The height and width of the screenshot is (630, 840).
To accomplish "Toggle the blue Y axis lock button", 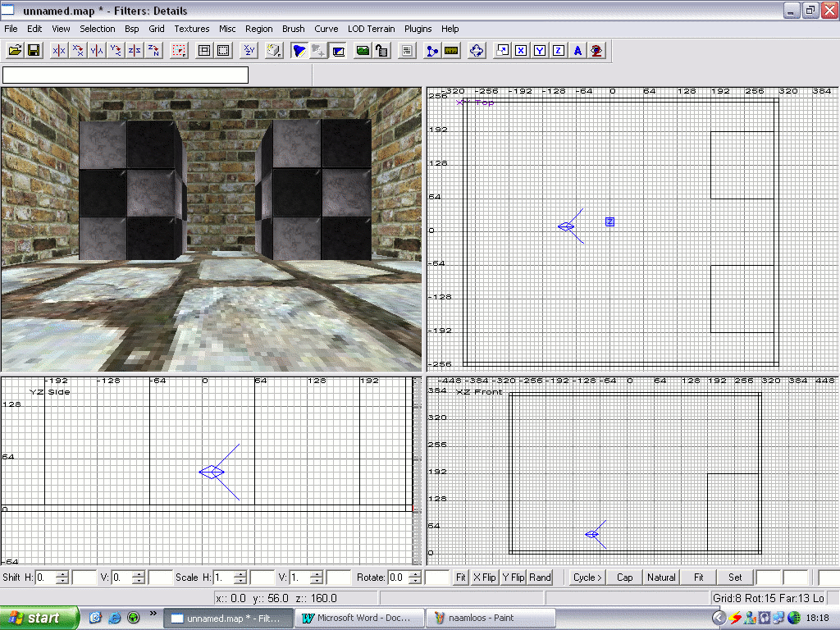I will (x=540, y=51).
